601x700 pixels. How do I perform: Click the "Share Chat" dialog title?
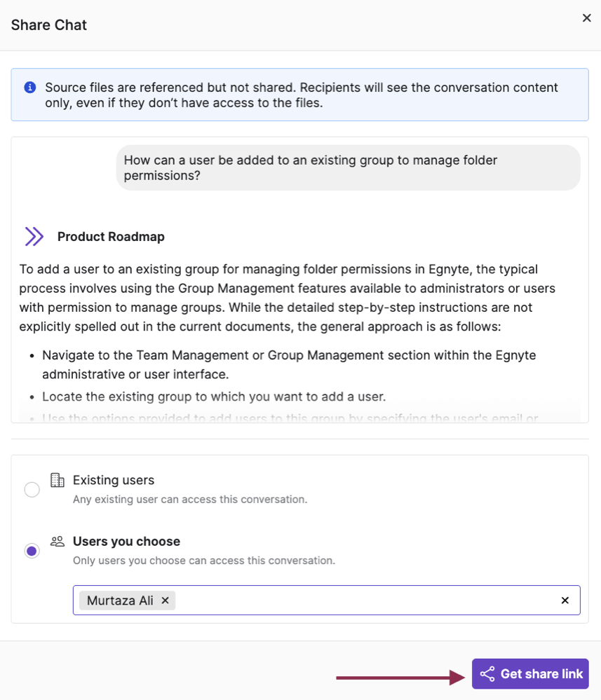tap(48, 25)
